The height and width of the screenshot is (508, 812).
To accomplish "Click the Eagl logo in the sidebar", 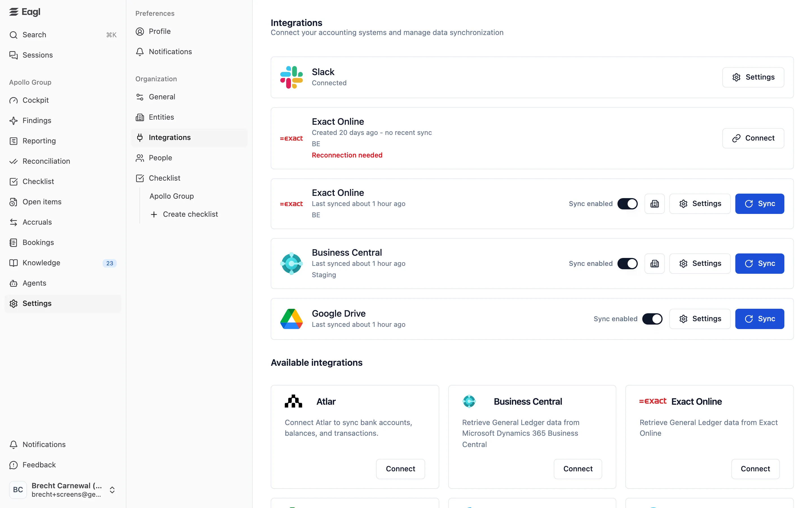I will click(x=25, y=12).
